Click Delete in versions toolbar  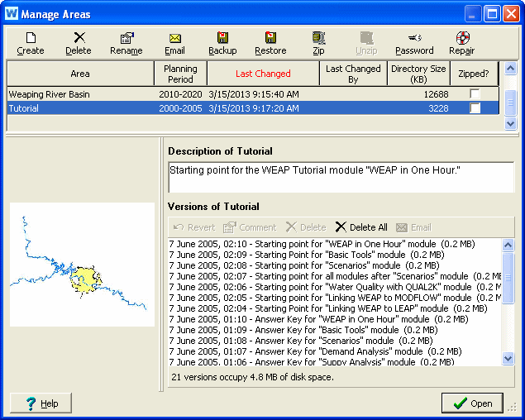(x=306, y=227)
